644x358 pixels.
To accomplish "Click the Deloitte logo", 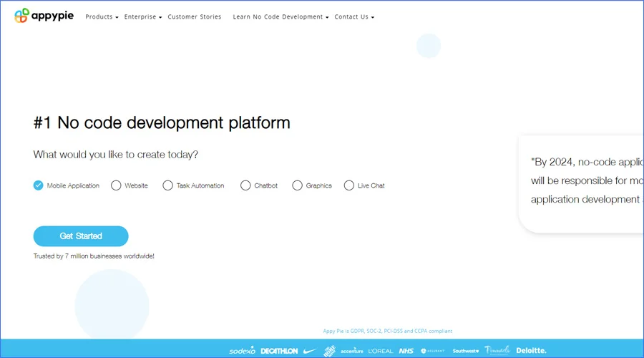I will 530,350.
